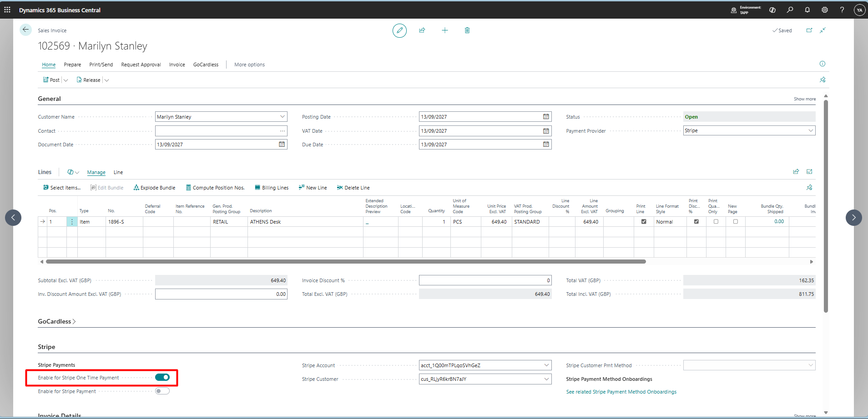868x419 pixels.
Task: Click the share icon in the header
Action: pyautogui.click(x=422, y=30)
